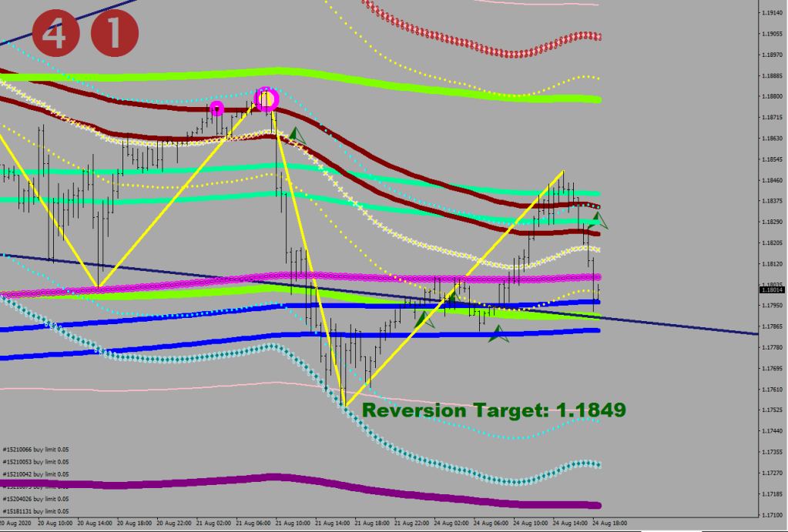Select the thick purple band at chart bottom
The image size is (788, 532).
coord(308,482)
